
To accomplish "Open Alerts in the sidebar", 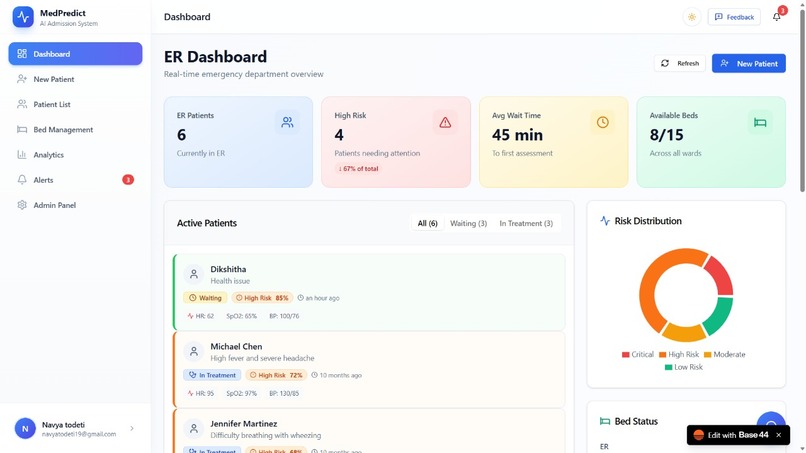I will click(75, 180).
